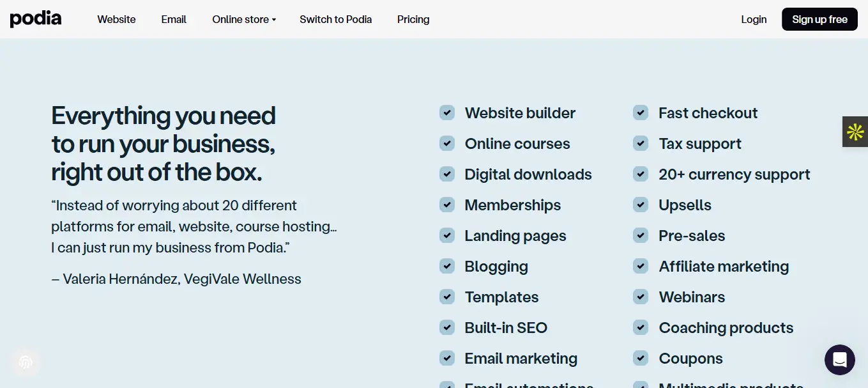Open the yellow asterisk side widget

(855, 132)
